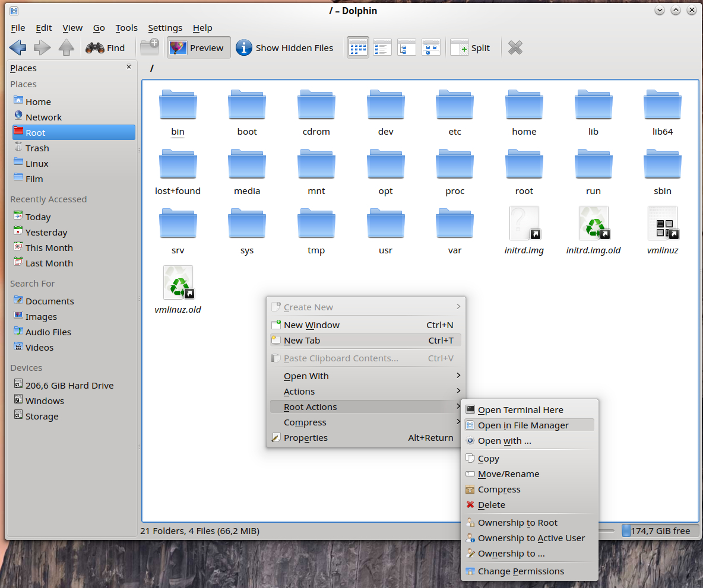
Task: Choose Open Terminal Here
Action: [530, 409]
